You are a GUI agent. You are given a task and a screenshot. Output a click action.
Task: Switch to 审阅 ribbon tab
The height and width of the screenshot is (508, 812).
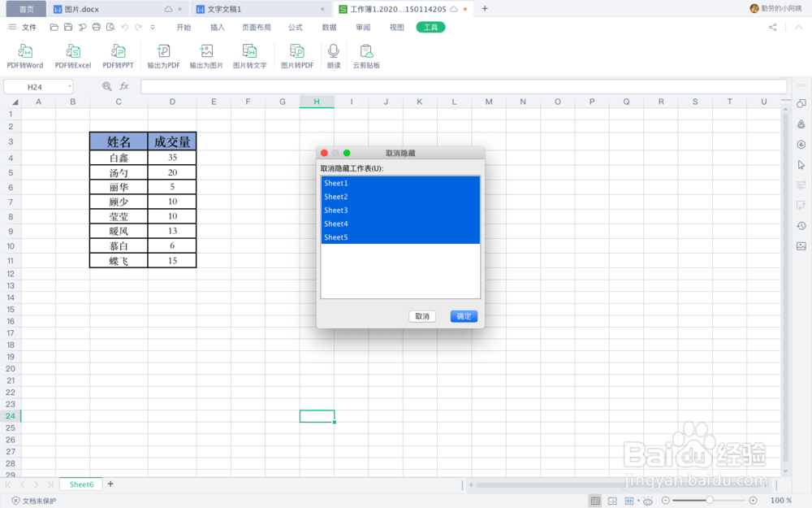[363, 27]
